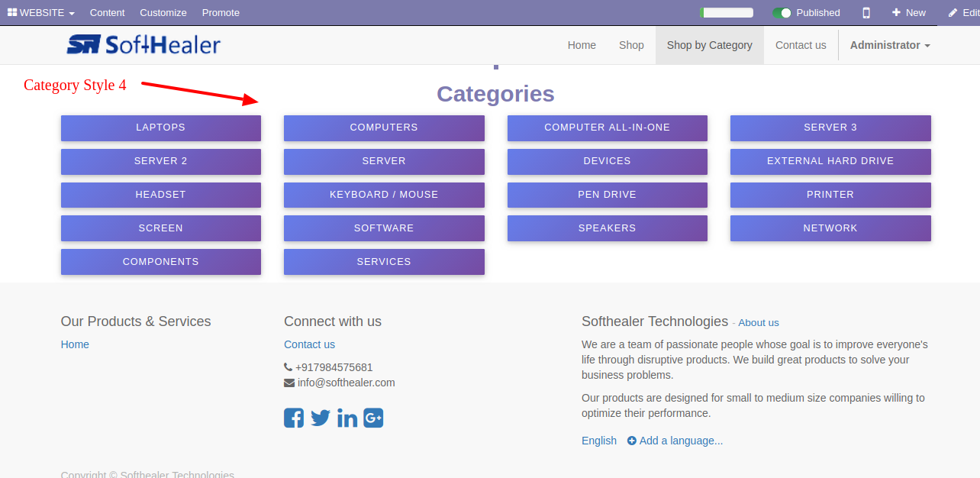Select the LAPTOPS category button
This screenshot has height=478, width=980.
(x=161, y=128)
